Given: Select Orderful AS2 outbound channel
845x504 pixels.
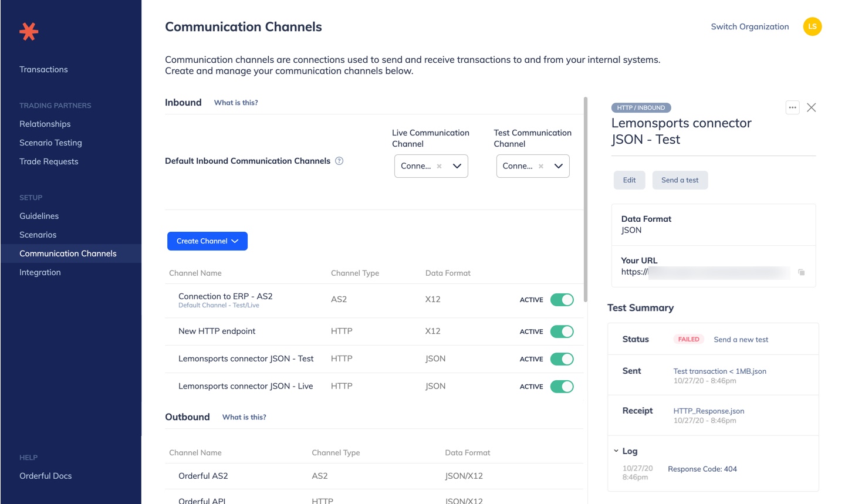Looking at the screenshot, I should coord(203,476).
